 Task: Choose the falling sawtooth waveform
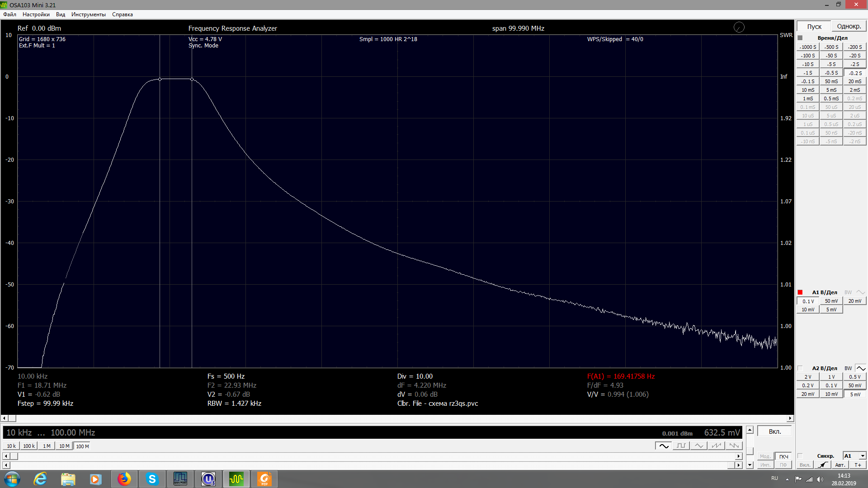(734, 446)
